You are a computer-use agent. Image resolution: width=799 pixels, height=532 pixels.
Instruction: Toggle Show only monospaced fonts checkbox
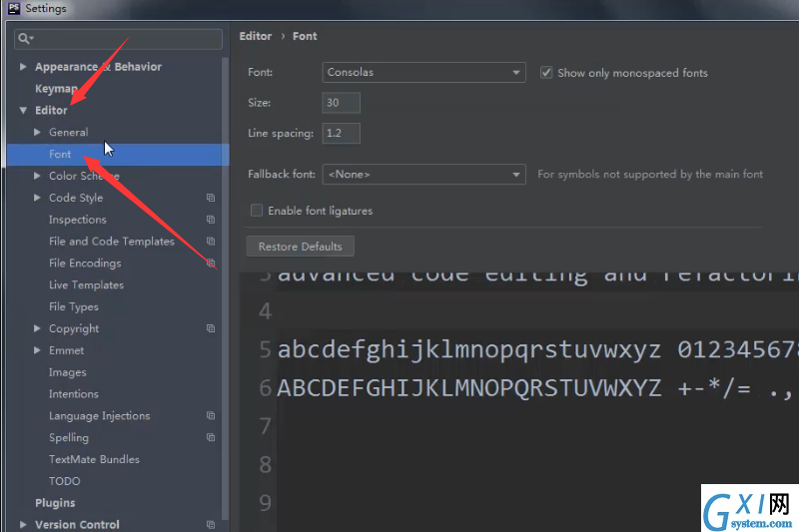(x=545, y=73)
